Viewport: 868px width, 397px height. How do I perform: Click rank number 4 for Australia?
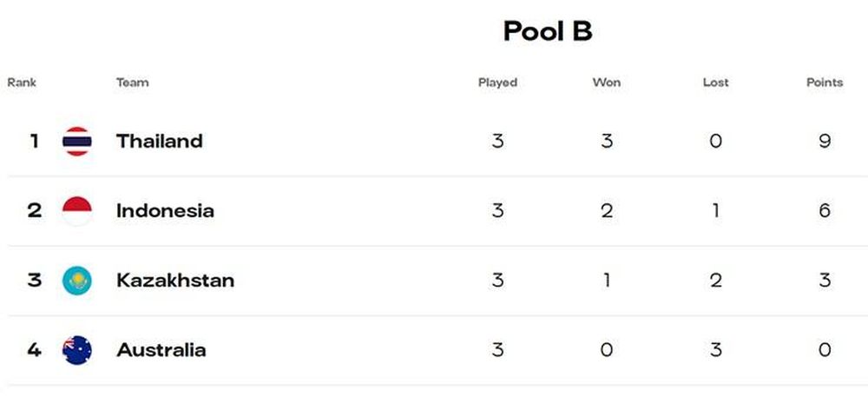click(x=35, y=350)
